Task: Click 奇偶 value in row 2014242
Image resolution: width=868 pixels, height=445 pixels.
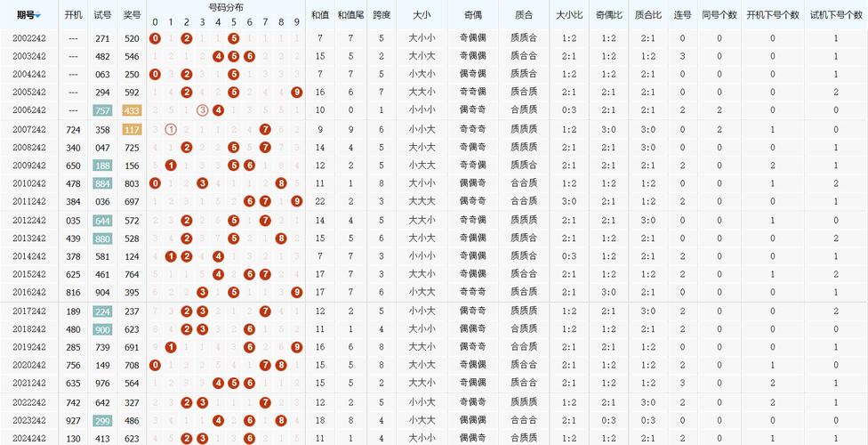Action: pos(473,256)
